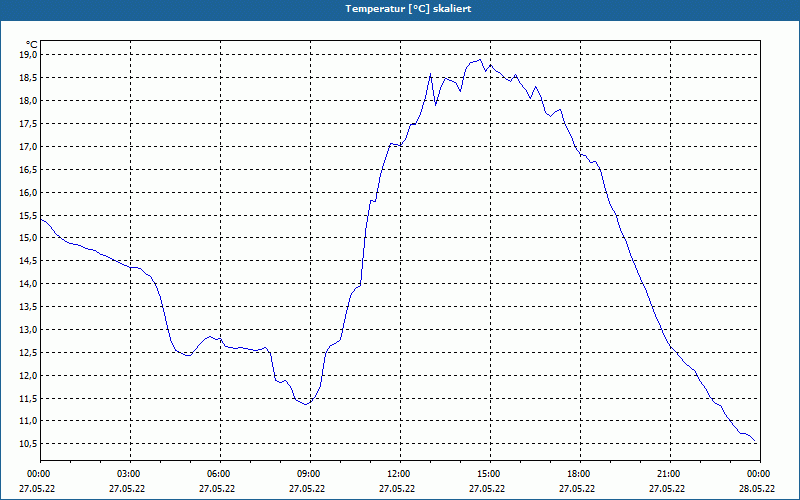The height and width of the screenshot is (500, 800).
Task: Click the 12,0 y-axis label
Action: coord(29,376)
